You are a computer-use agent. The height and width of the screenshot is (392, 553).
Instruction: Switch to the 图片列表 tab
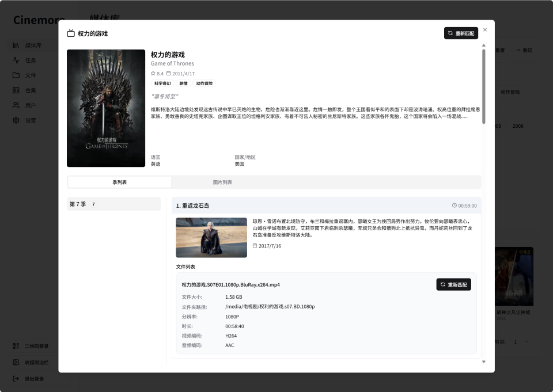point(222,182)
